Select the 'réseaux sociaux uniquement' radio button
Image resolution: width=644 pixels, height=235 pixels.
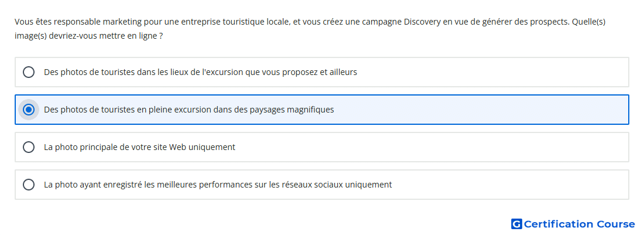point(29,185)
